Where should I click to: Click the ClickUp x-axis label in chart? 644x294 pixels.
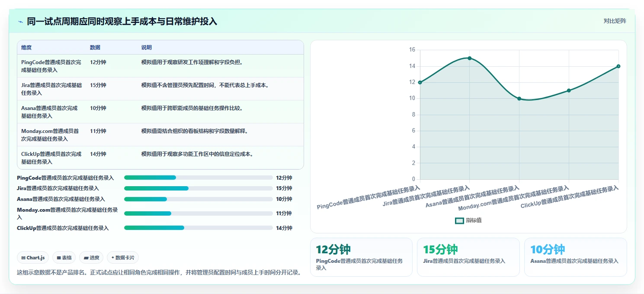click(570, 197)
